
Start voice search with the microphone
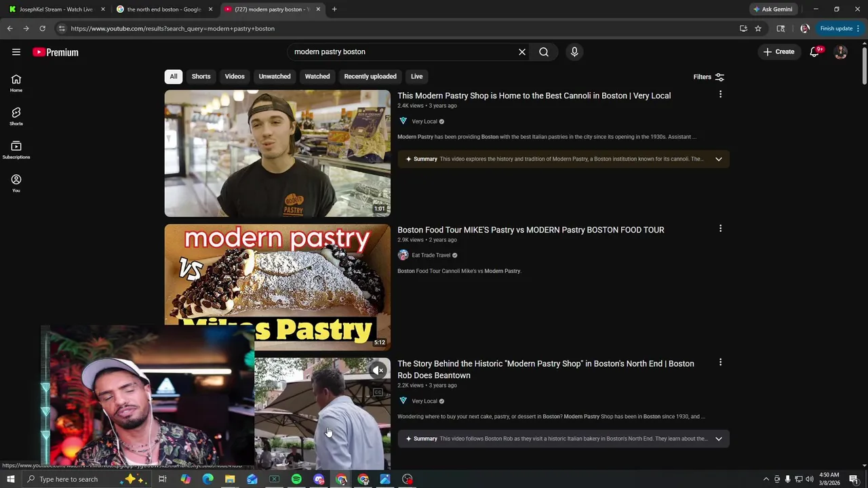tap(574, 52)
